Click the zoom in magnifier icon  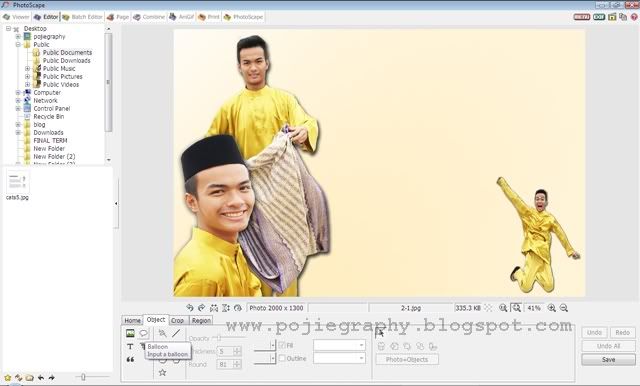coord(551,308)
